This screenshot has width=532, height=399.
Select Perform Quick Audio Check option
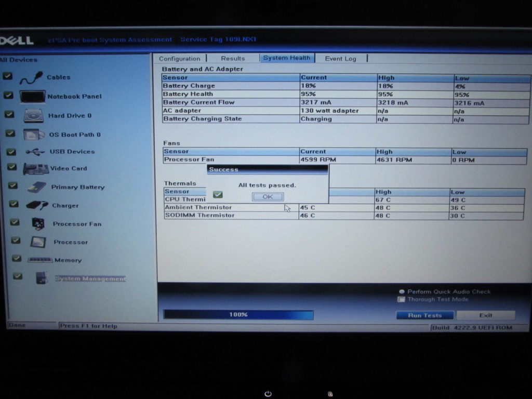[402, 292]
